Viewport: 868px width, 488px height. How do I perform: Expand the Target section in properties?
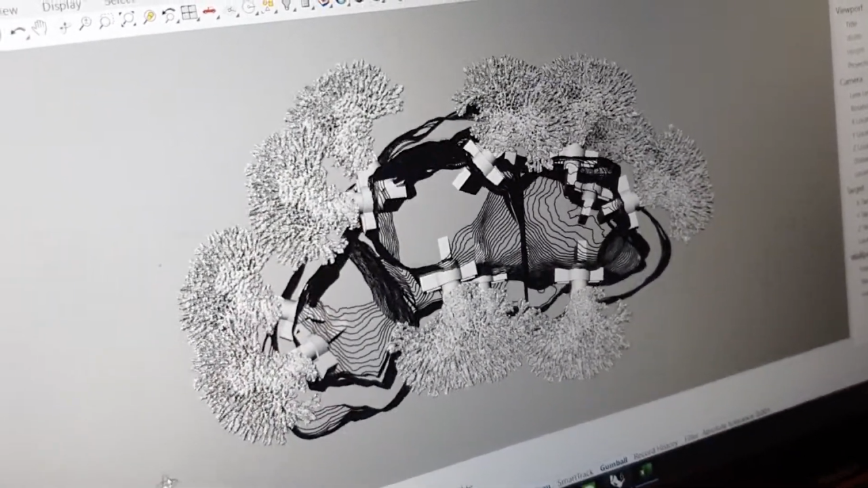(x=855, y=189)
